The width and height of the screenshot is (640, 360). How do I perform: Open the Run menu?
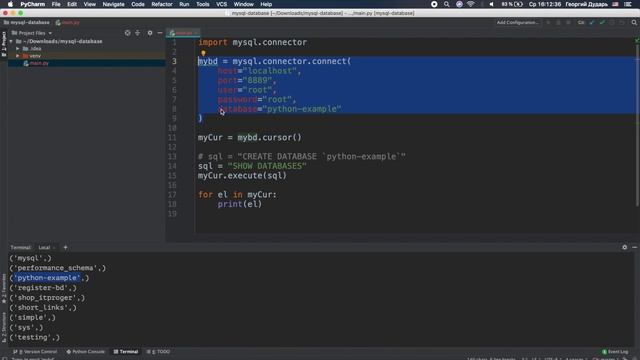[184, 4]
